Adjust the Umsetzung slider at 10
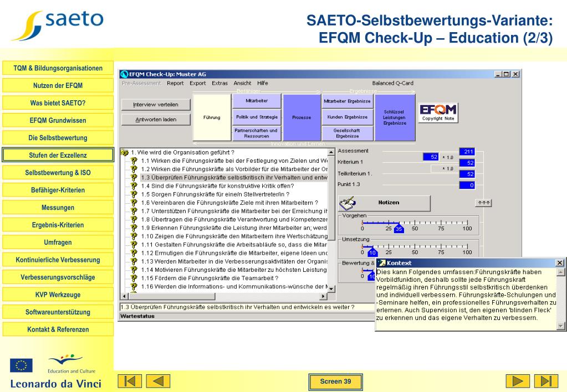 point(372,252)
